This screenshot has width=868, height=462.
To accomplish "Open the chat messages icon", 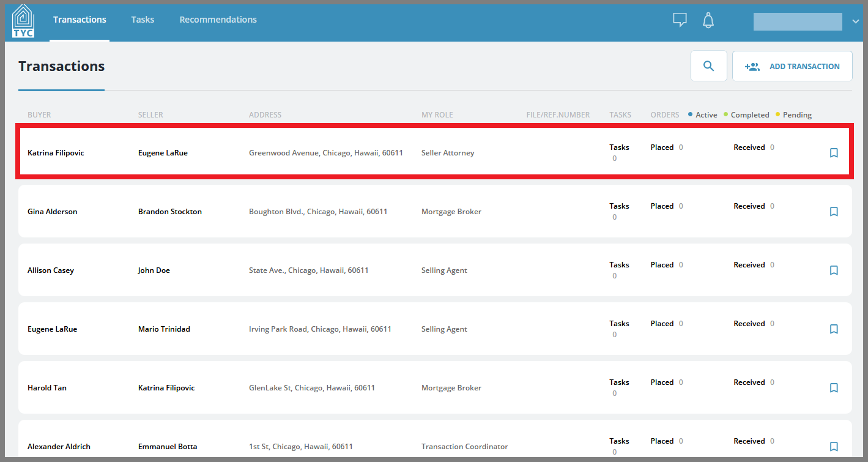I will pos(680,20).
